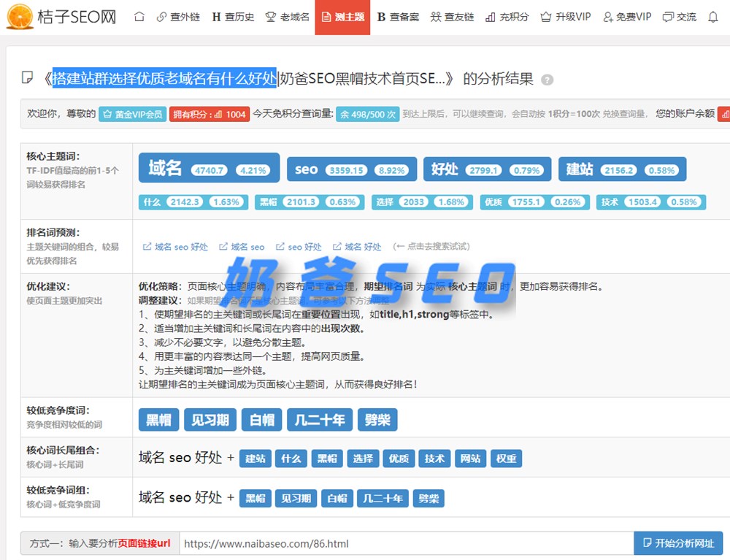
Task: Open the 查历史 menu item
Action: [234, 18]
